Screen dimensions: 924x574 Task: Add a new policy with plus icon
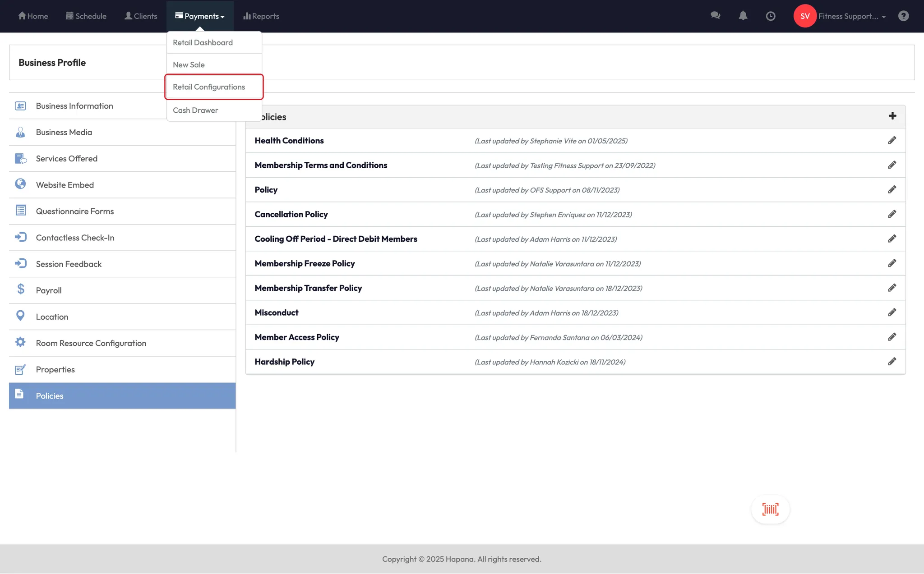point(892,116)
